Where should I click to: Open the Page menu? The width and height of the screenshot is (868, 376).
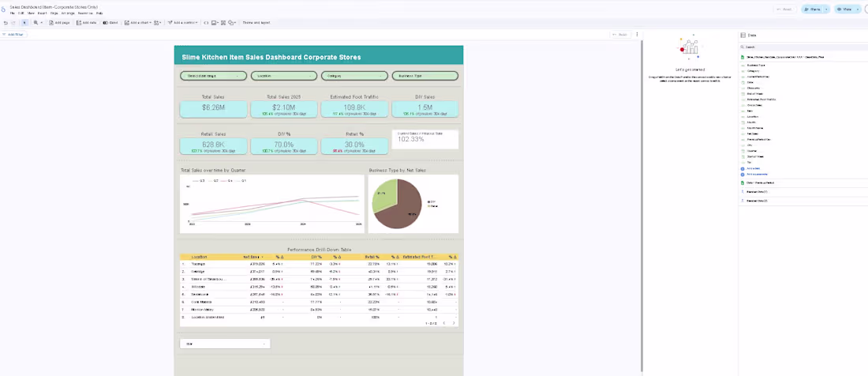(x=54, y=13)
